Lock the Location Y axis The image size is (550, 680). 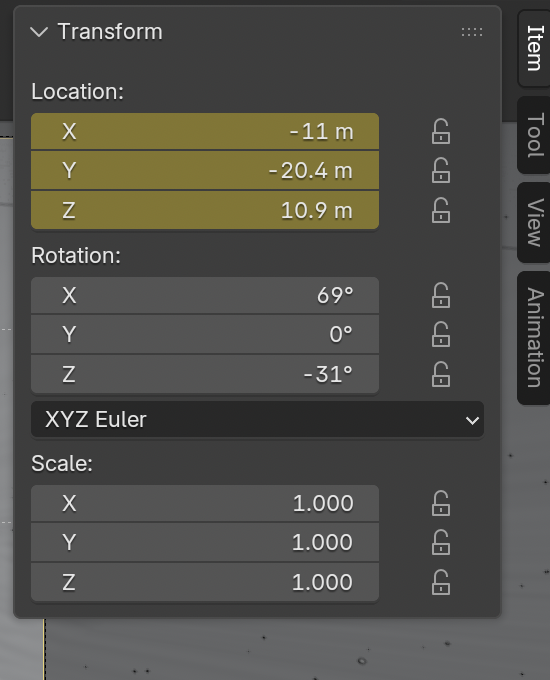click(x=441, y=170)
